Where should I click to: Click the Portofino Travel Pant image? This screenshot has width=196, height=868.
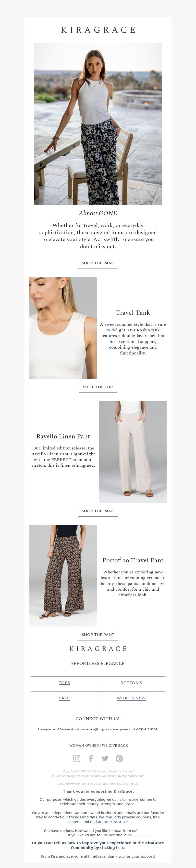(x=63, y=576)
